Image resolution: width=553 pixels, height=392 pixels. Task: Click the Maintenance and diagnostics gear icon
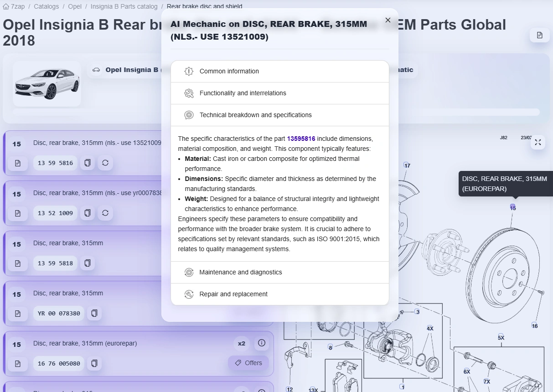pos(189,273)
